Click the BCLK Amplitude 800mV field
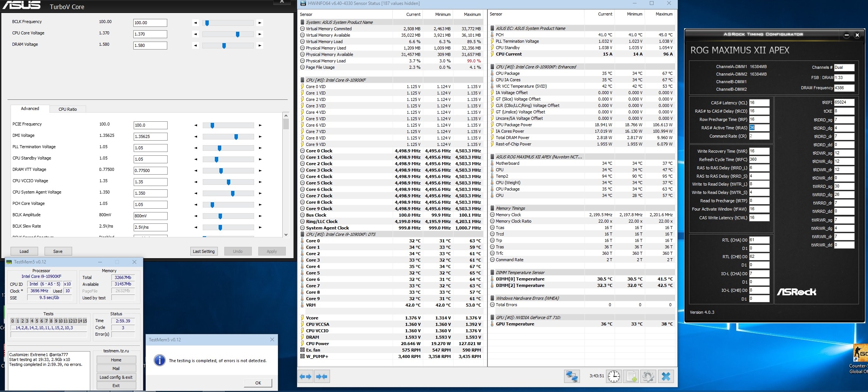The image size is (868, 392). 151,216
